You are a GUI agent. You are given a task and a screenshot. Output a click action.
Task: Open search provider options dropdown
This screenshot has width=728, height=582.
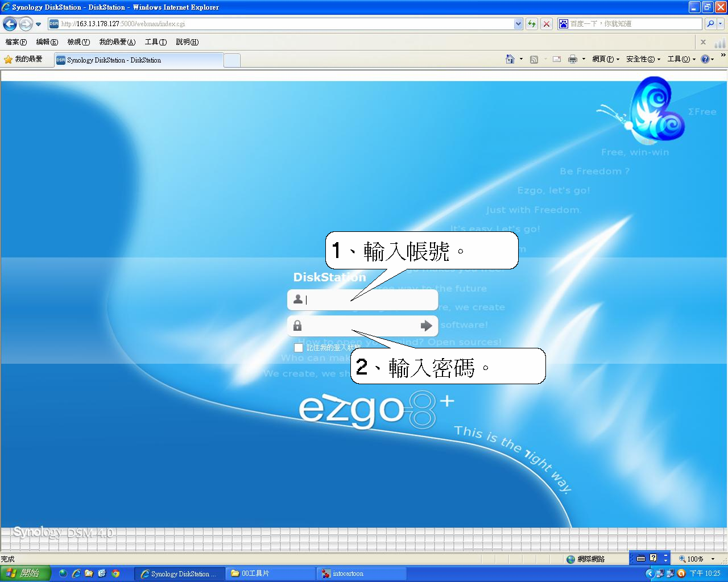(721, 24)
